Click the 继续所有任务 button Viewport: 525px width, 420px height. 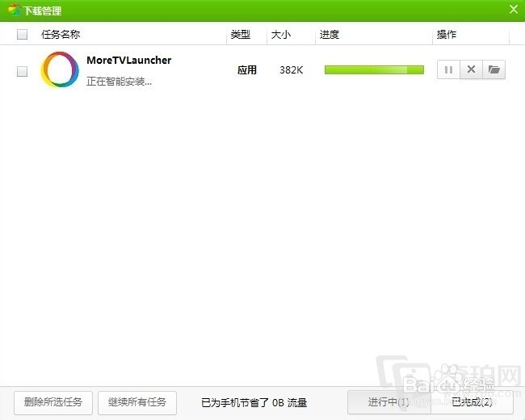pos(137,402)
